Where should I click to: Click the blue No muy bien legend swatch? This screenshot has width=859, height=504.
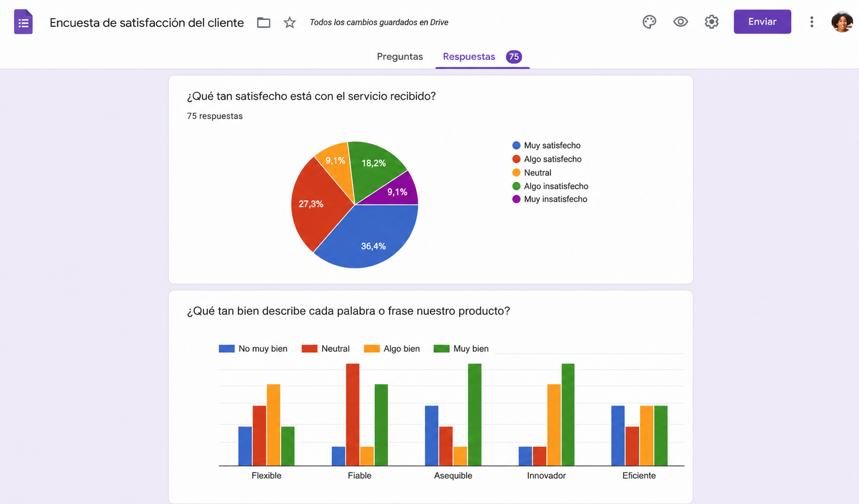click(227, 349)
